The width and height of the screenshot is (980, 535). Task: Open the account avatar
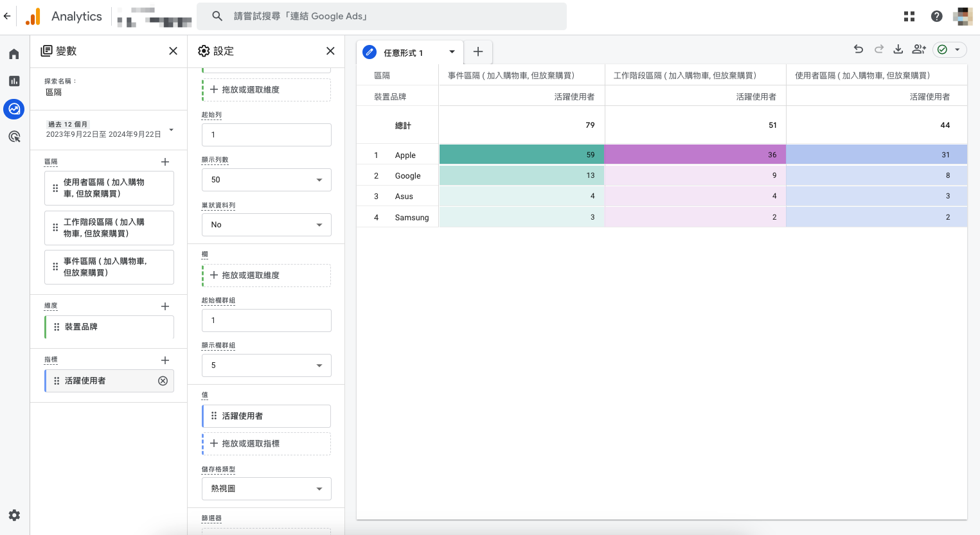click(x=963, y=17)
